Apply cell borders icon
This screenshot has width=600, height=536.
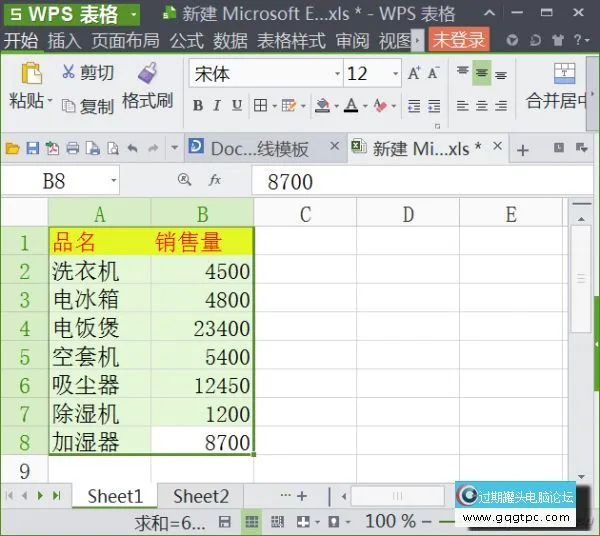(x=261, y=105)
